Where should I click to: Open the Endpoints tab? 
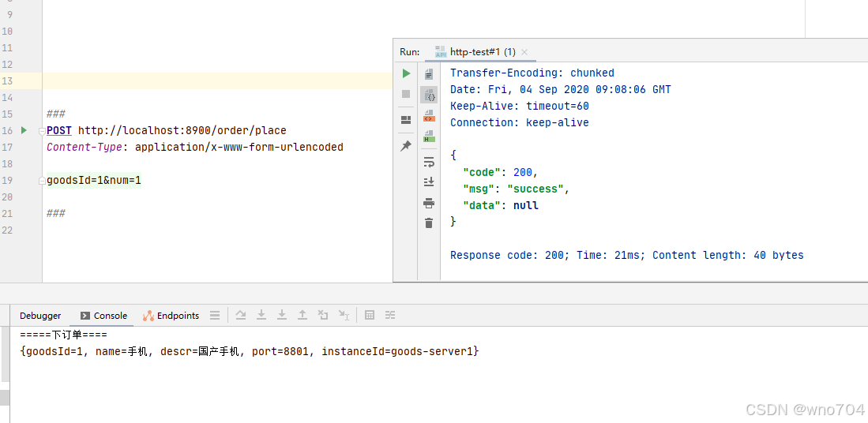[x=171, y=316]
